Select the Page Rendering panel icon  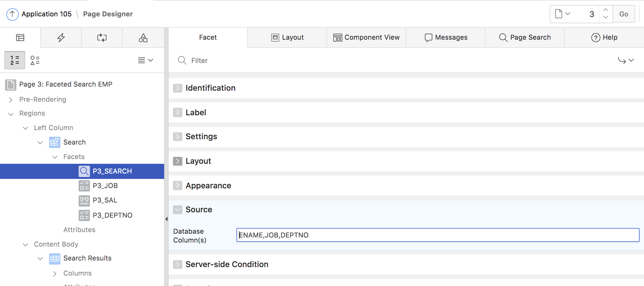pyautogui.click(x=20, y=37)
